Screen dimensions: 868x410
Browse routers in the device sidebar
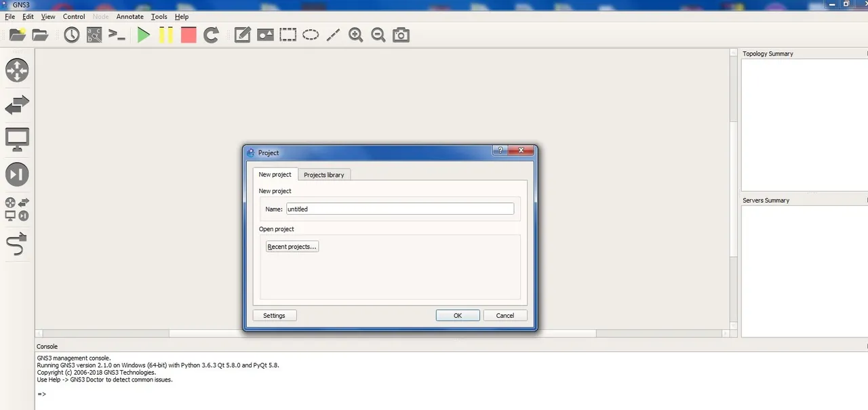click(x=17, y=70)
